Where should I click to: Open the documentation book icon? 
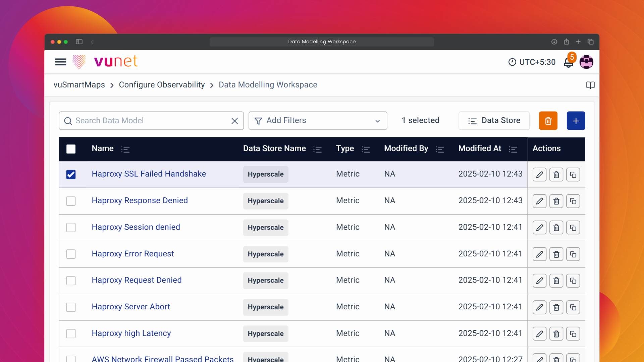590,85
